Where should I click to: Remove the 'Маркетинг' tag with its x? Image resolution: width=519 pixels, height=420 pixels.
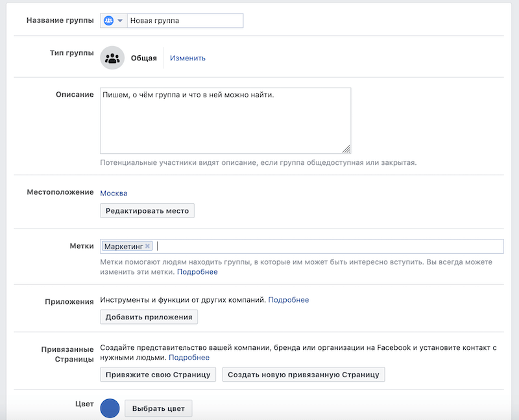click(x=148, y=246)
